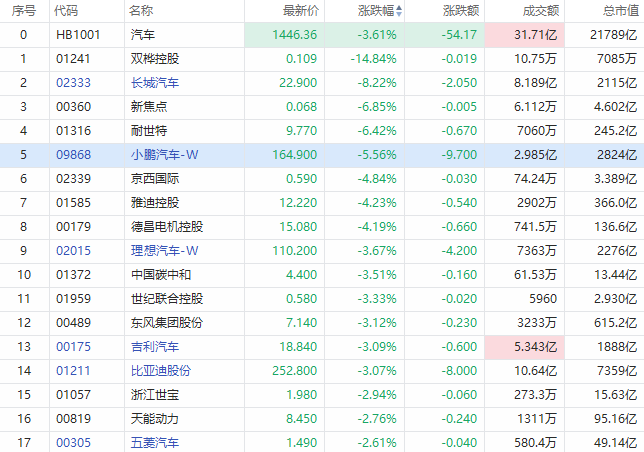Screen dimensions: 644x452
Task: Click the 代码 column header
Action: click(66, 11)
